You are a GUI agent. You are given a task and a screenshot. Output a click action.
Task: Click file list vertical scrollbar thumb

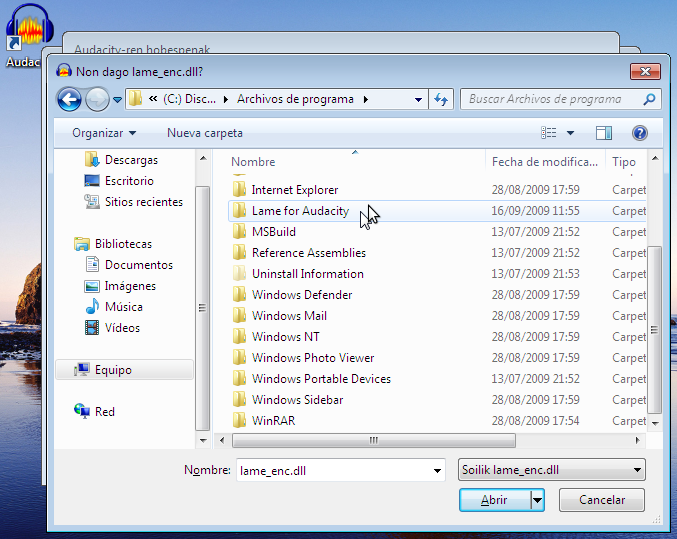655,330
